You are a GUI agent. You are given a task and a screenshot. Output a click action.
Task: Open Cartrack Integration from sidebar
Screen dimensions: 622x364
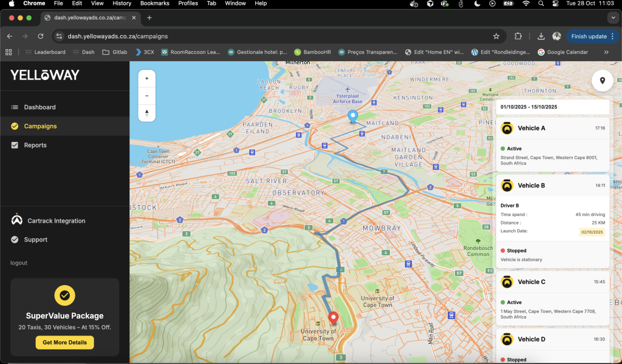pyautogui.click(x=56, y=221)
